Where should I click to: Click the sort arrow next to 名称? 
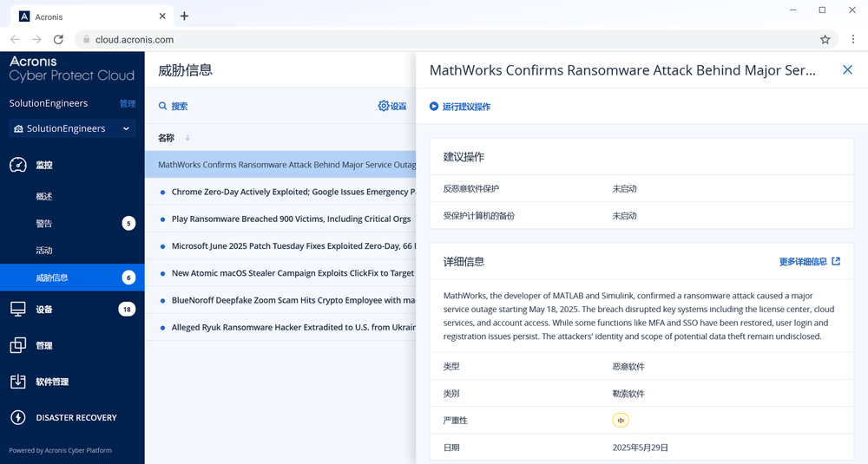187,138
